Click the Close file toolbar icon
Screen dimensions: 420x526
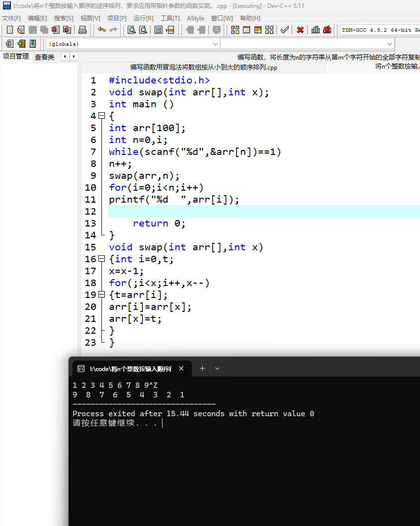[55, 30]
